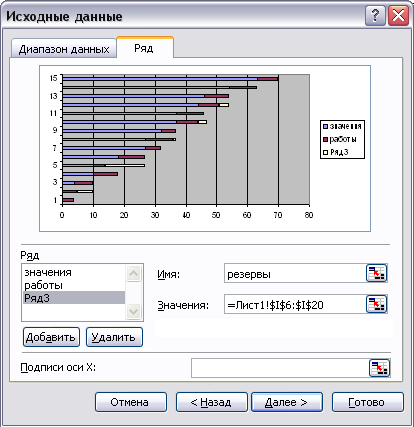Close the Исходные данные dialog
414x427 pixels.
(x=398, y=15)
